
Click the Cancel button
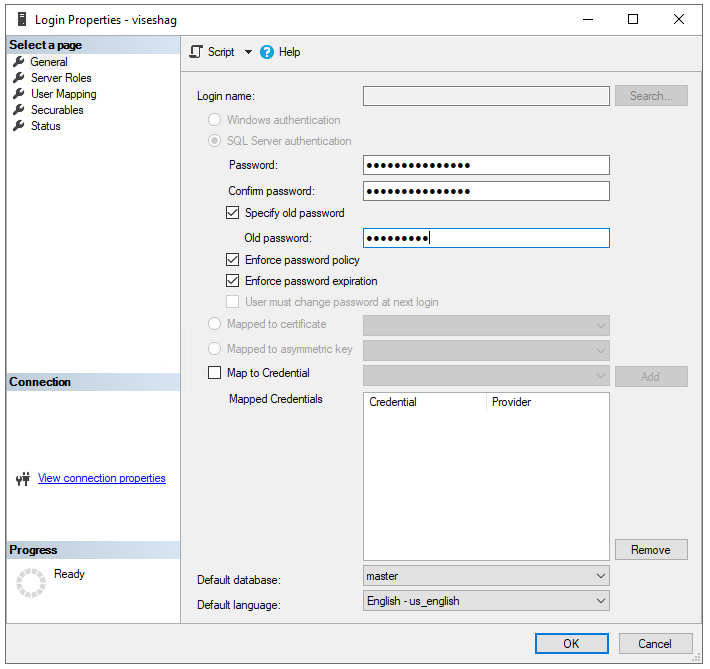point(655,644)
